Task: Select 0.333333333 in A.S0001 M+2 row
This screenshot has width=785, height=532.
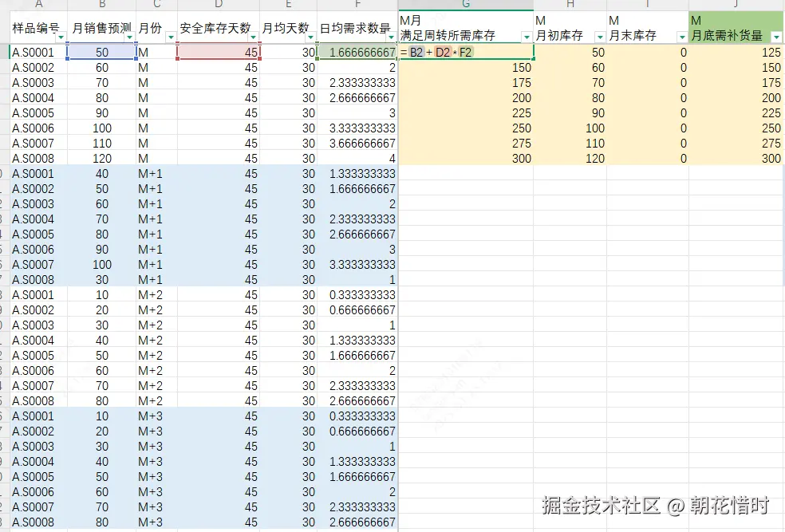Action: pyautogui.click(x=357, y=295)
